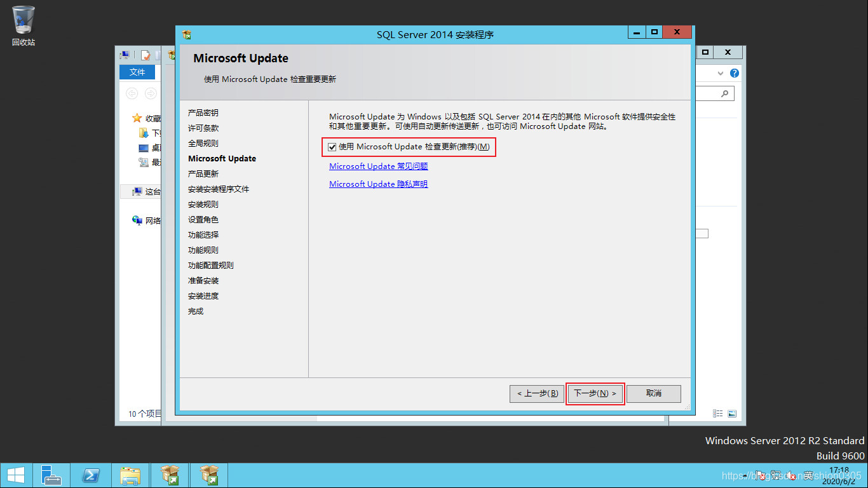
Task: Select Downloads folder in Explorer sidebar
Action: pos(149,133)
